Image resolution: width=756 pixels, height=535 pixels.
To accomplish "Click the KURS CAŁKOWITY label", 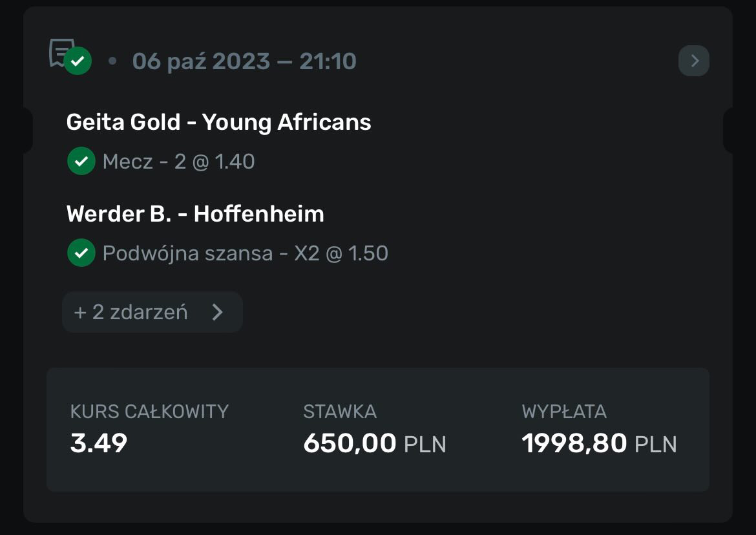I will point(149,412).
